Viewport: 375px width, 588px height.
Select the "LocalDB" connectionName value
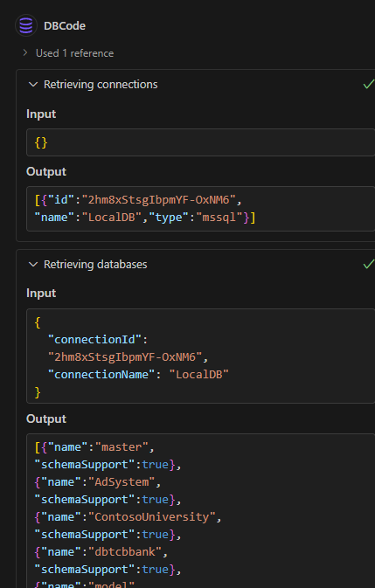coord(199,374)
